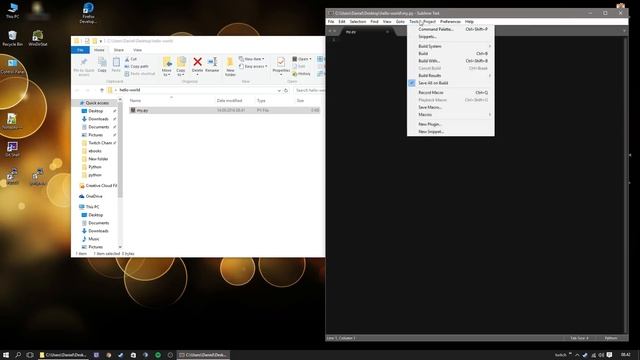640x360 pixels.
Task: Click the taskbar search magnifier icon
Action: (x=18, y=355)
